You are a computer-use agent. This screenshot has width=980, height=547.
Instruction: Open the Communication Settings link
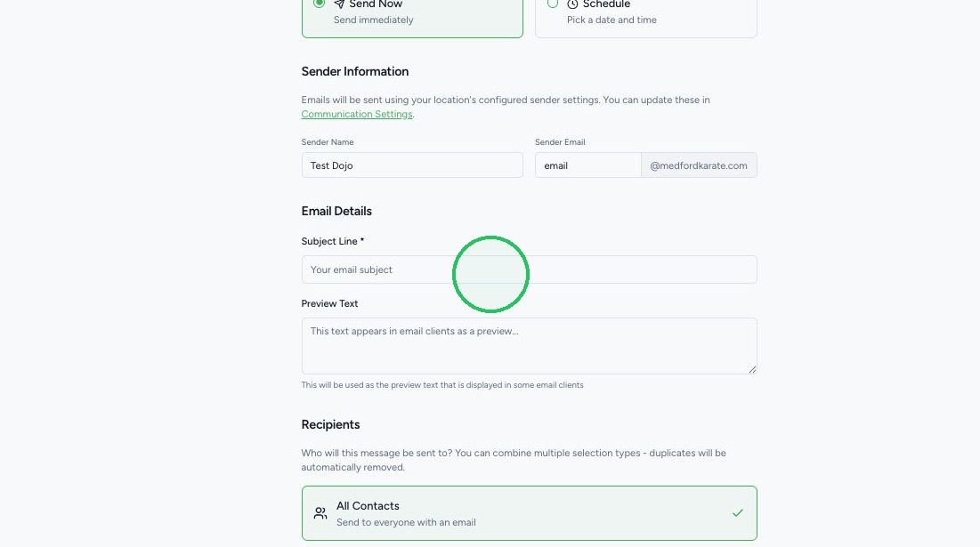[357, 114]
